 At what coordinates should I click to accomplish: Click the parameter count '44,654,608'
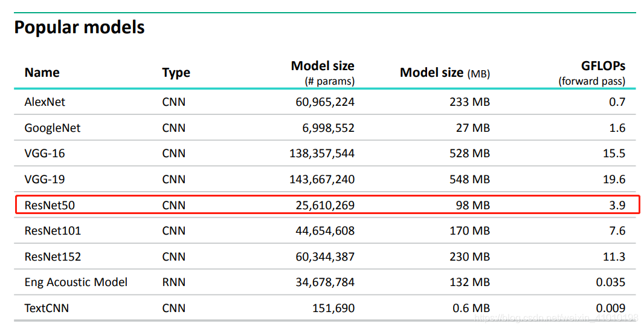(325, 230)
